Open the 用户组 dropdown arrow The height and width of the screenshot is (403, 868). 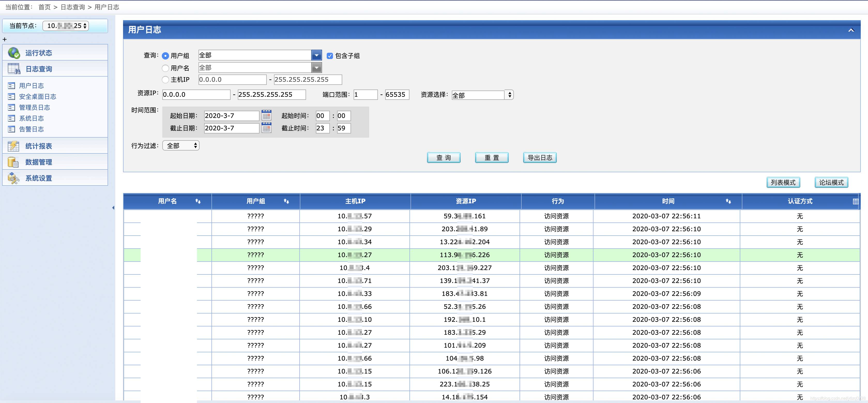(x=316, y=55)
